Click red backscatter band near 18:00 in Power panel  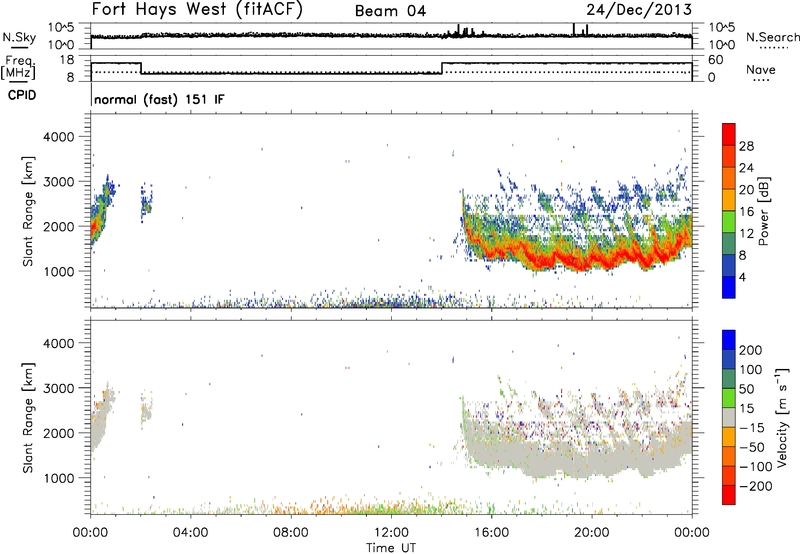click(542, 262)
